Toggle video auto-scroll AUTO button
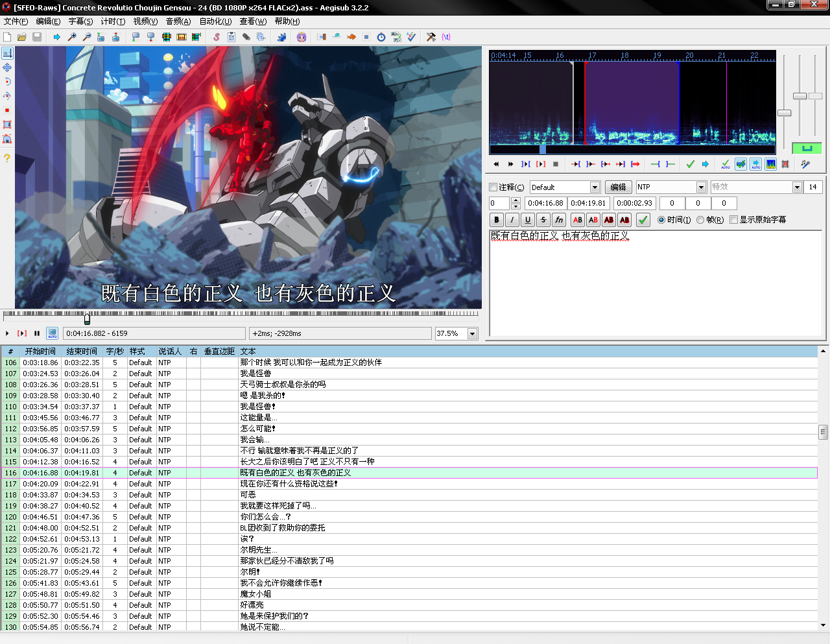Screen dimensions: 830x644 pyautogui.click(x=53, y=333)
